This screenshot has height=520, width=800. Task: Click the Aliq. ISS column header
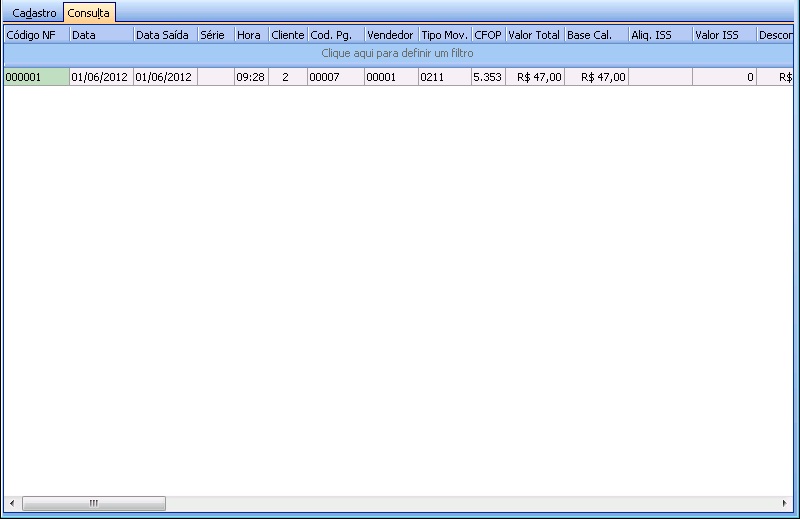coord(660,34)
